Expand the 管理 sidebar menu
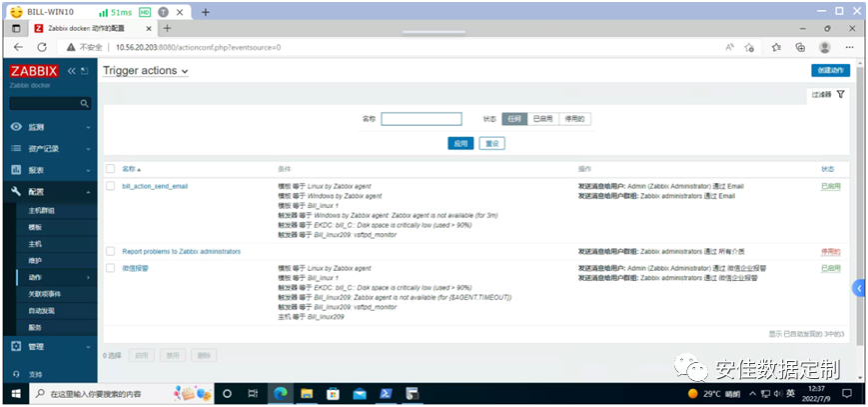The width and height of the screenshot is (868, 407). tap(50, 347)
